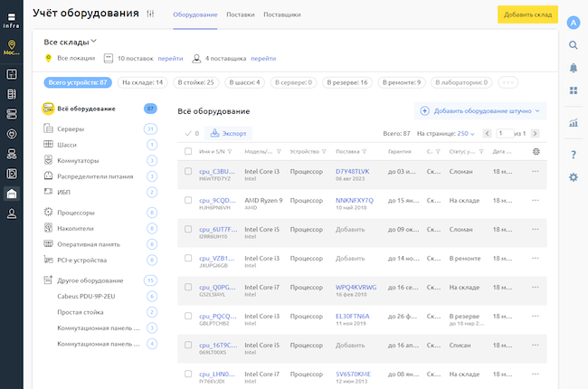Image resolution: width=588 pixels, height=389 pixels.
Task: Select Накопители category
Action: 100,228
